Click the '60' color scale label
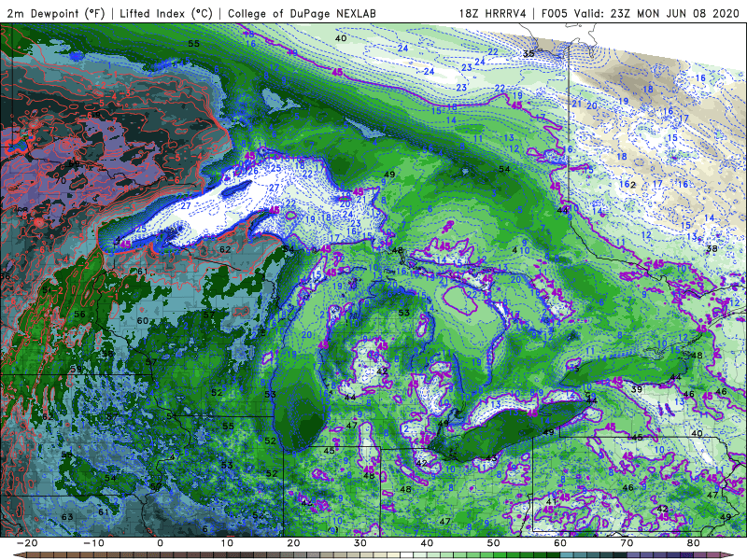Viewport: 747px width, 560px height. click(560, 543)
